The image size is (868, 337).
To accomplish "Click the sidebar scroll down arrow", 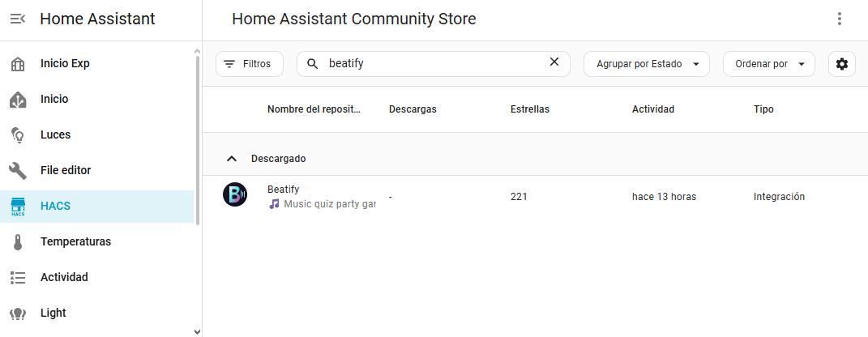I will pos(198,331).
